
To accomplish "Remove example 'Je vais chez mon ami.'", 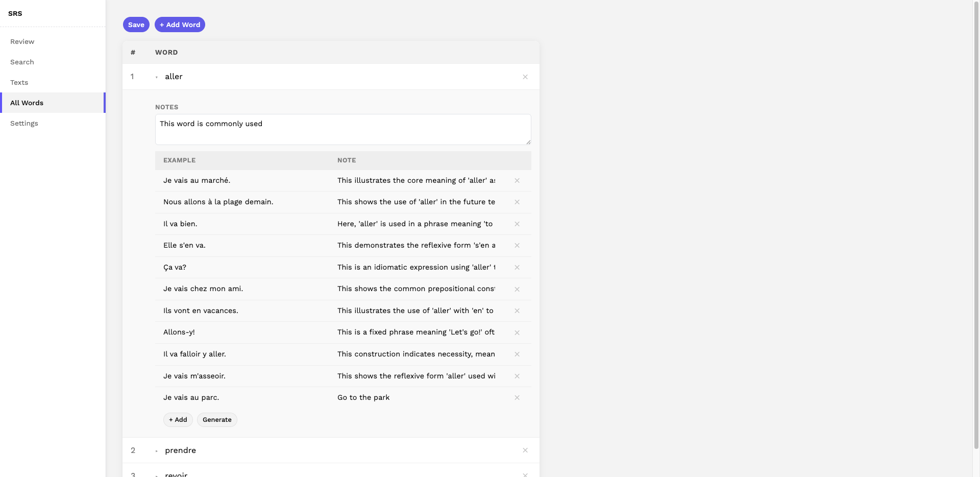I will [517, 289].
